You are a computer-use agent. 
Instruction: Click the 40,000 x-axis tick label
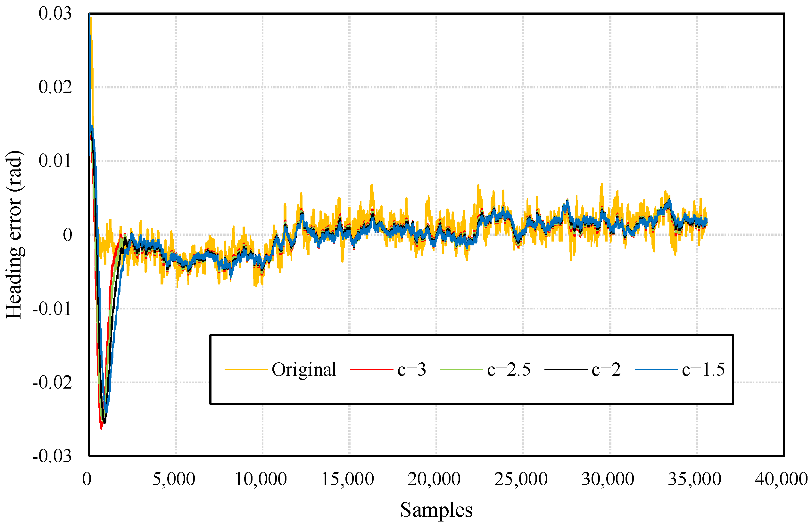click(781, 479)
